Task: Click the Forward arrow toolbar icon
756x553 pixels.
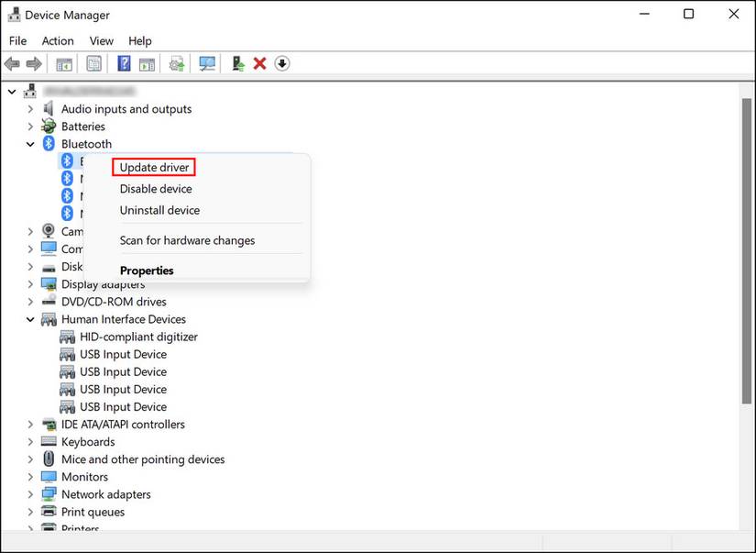Action: point(34,63)
